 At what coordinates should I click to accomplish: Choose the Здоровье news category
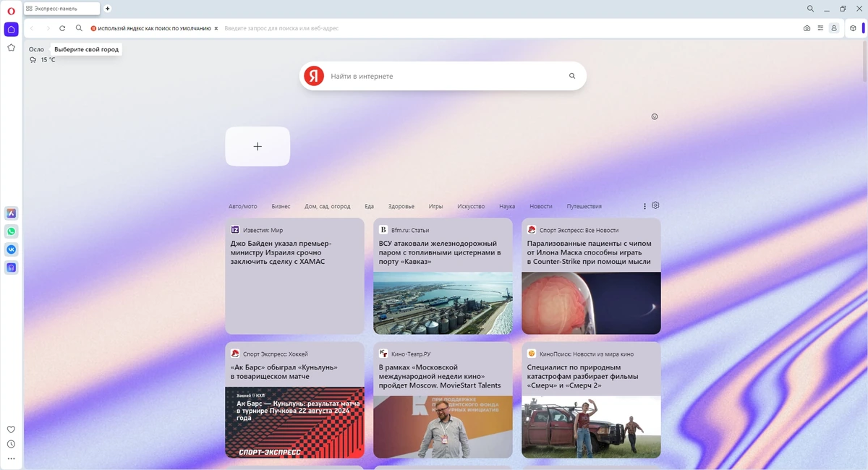[x=401, y=206]
